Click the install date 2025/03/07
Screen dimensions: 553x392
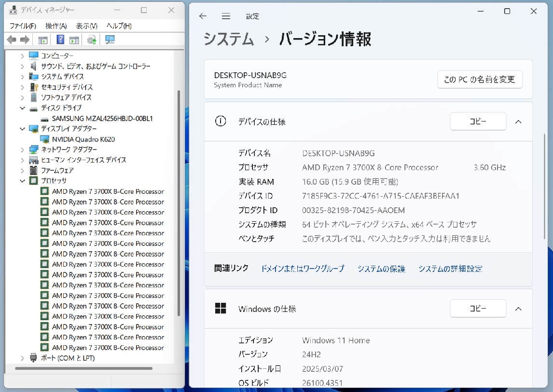[322, 369]
